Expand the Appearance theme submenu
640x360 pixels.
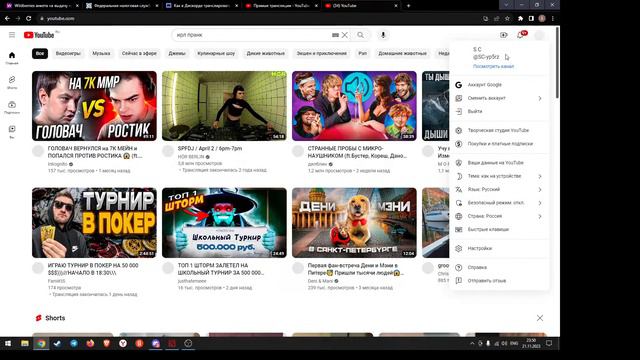[499, 176]
